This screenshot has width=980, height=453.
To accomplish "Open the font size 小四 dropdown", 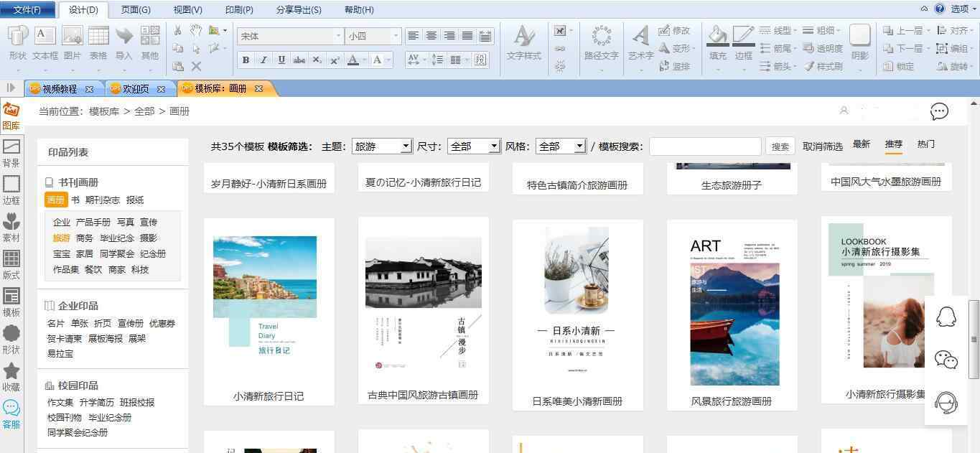I will pos(396,36).
